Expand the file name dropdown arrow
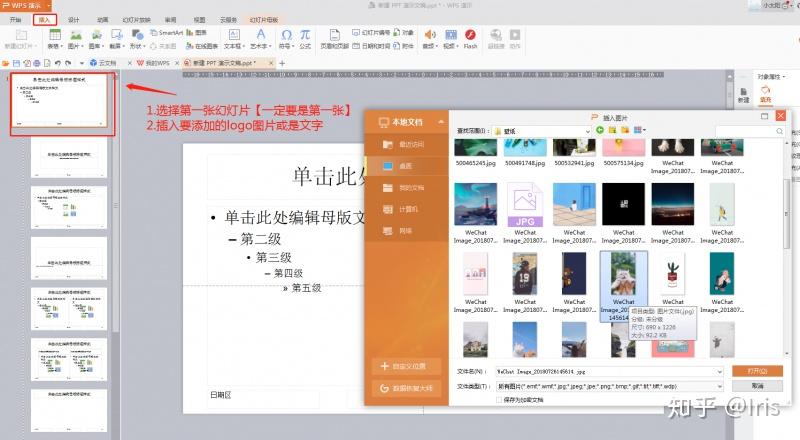This screenshot has height=440, width=800. [719, 372]
